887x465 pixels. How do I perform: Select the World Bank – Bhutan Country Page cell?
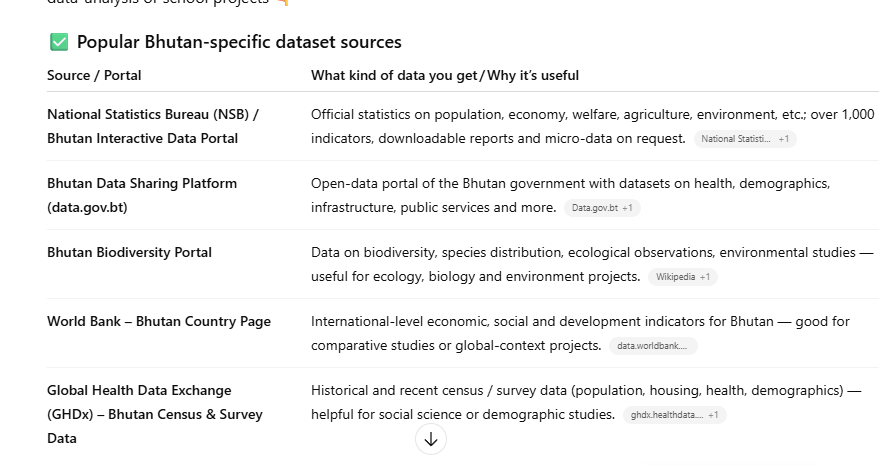(158, 321)
